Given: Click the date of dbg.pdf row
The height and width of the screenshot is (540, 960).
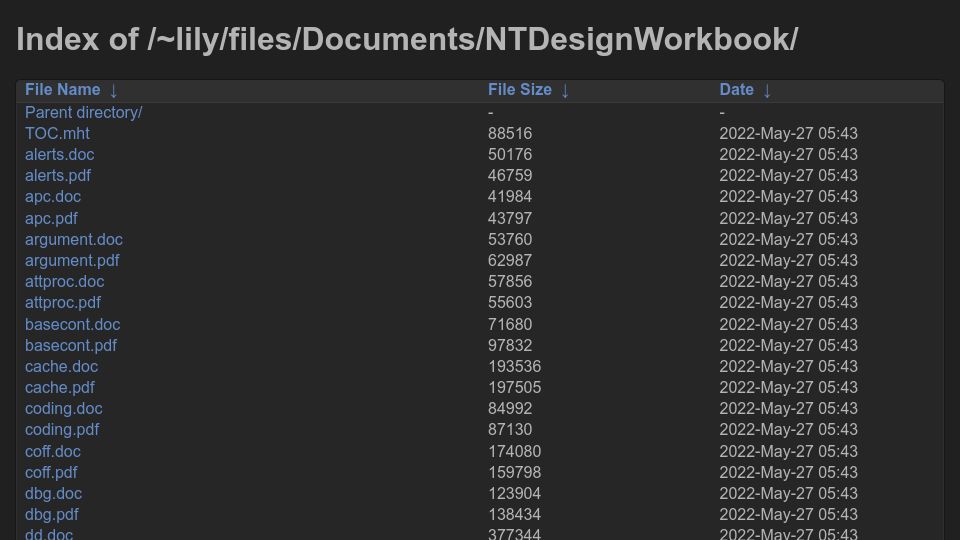Looking at the screenshot, I should click(789, 515).
